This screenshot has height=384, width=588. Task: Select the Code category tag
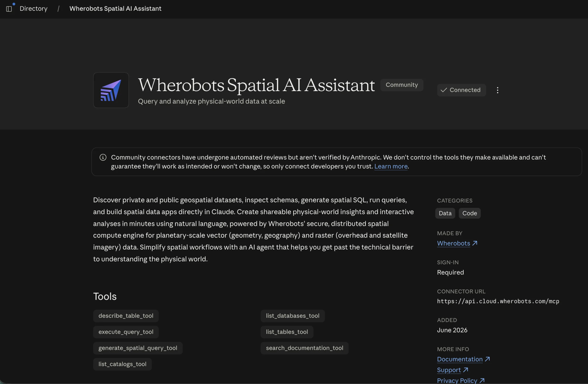coord(469,213)
